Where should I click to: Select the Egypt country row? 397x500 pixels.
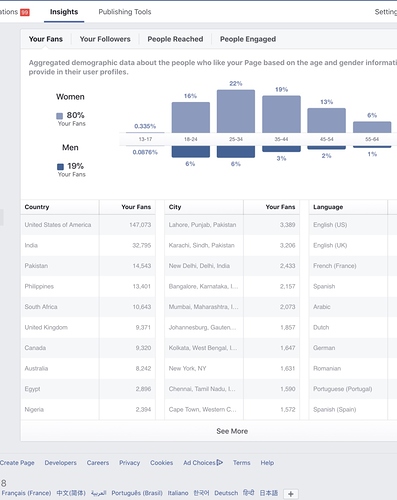click(x=88, y=389)
